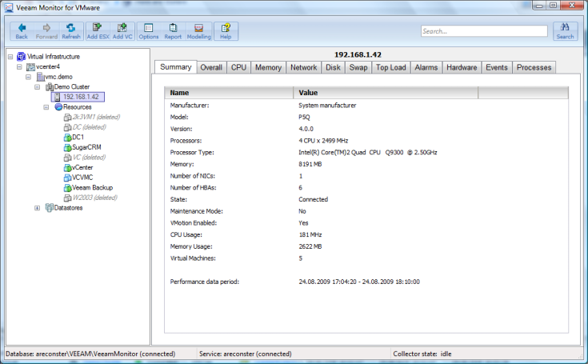Click the Refresh toolbar icon

(x=71, y=30)
